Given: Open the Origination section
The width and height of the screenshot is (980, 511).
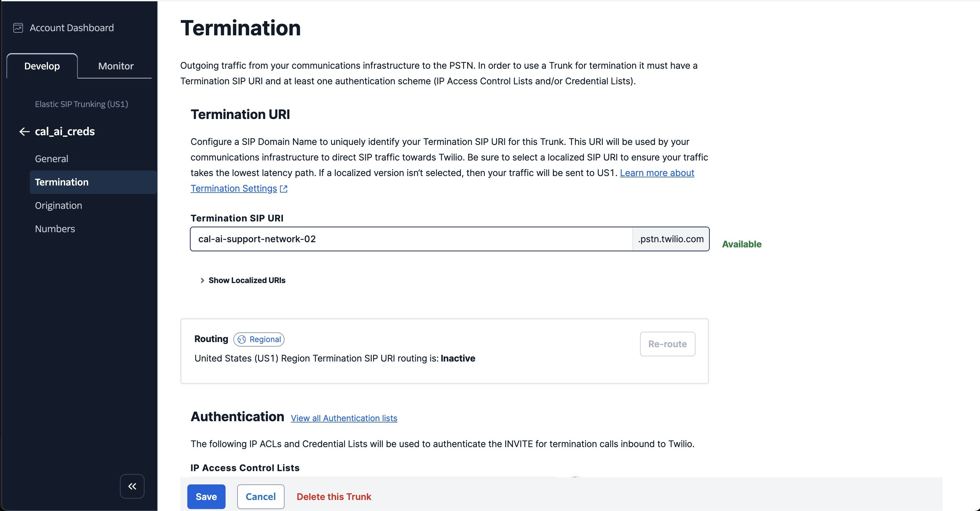Looking at the screenshot, I should coord(58,206).
